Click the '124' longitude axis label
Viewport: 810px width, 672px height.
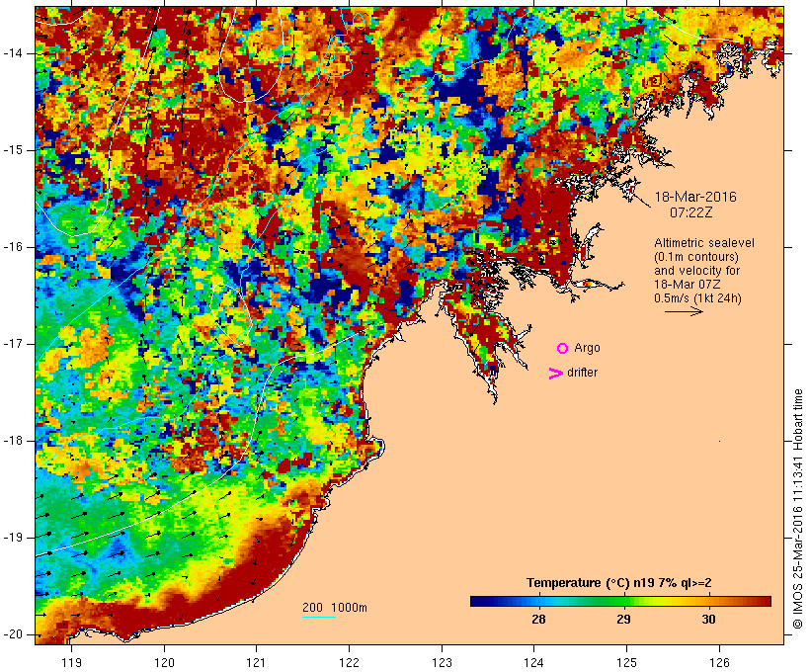click(x=534, y=662)
